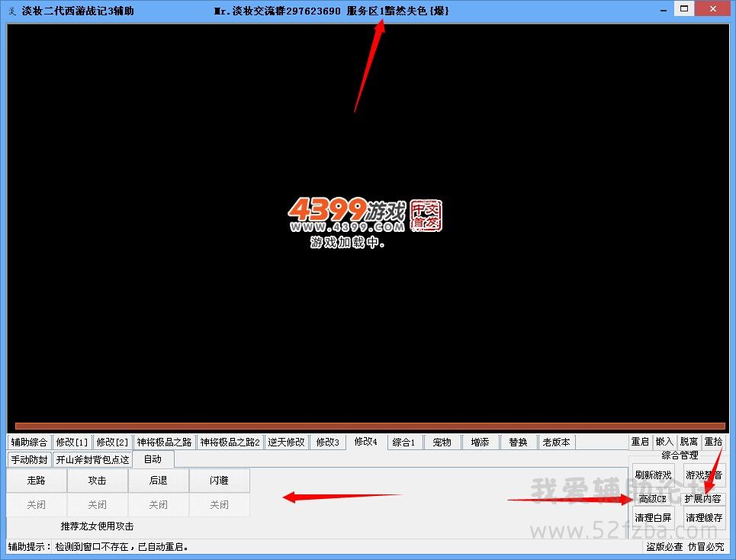Open the 修改[1] tab
Image resolution: width=736 pixels, height=560 pixels.
(72, 443)
